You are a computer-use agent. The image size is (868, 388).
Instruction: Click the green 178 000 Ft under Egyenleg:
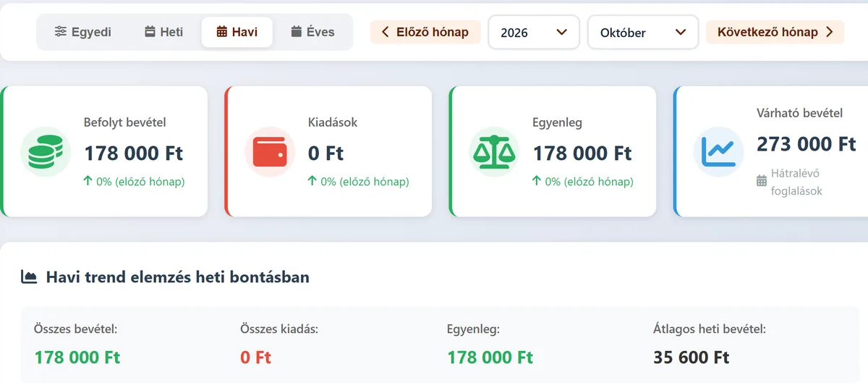pyautogui.click(x=490, y=357)
